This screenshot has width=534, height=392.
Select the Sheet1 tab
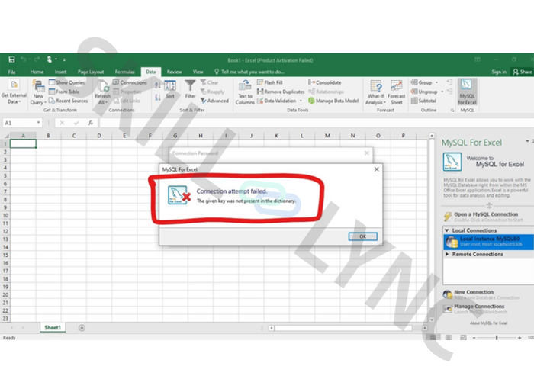coord(53,328)
